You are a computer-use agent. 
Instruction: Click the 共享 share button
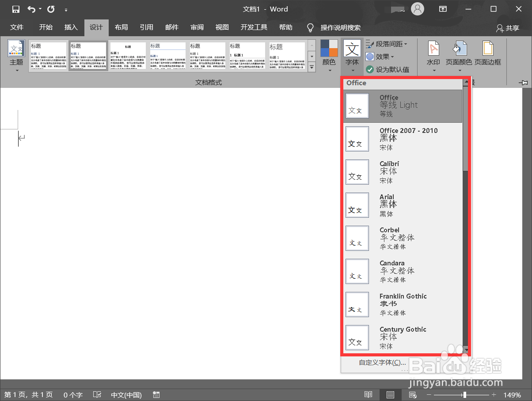pos(508,28)
